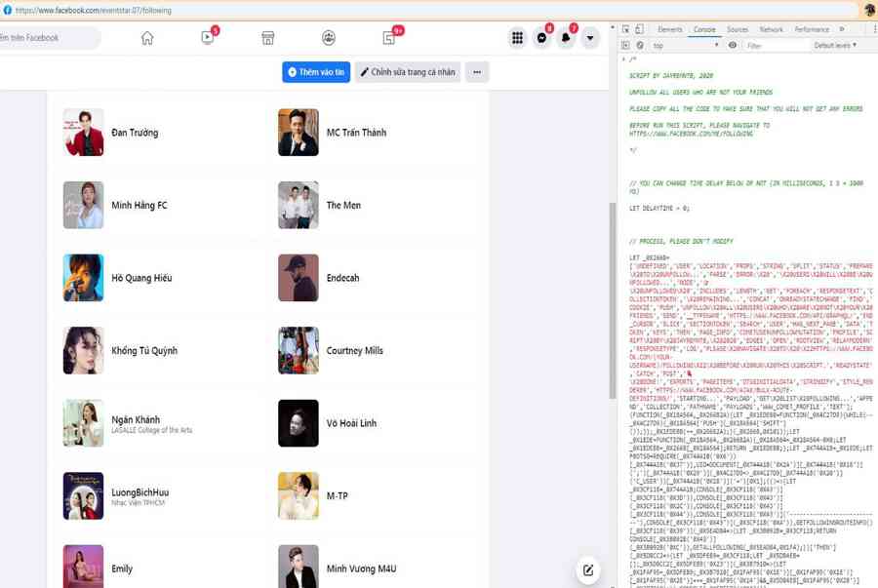This screenshot has height=588, width=878.
Task: Open the Performance tab
Action: click(812, 29)
